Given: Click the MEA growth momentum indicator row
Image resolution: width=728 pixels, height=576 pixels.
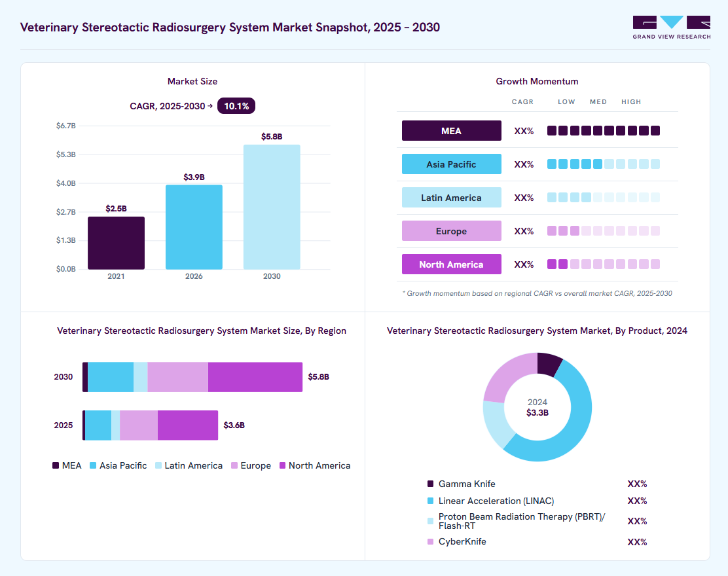Looking at the screenshot, I should point(604,131).
